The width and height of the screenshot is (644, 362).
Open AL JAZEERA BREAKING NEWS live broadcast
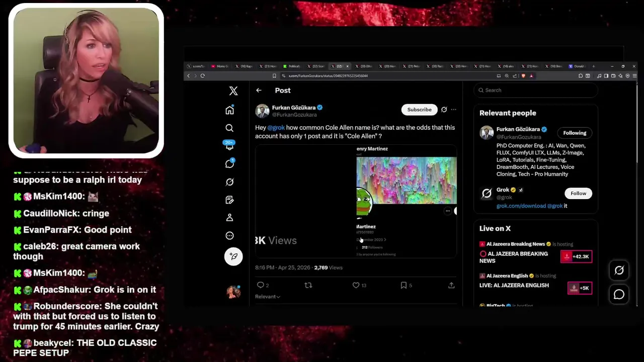pos(514,257)
